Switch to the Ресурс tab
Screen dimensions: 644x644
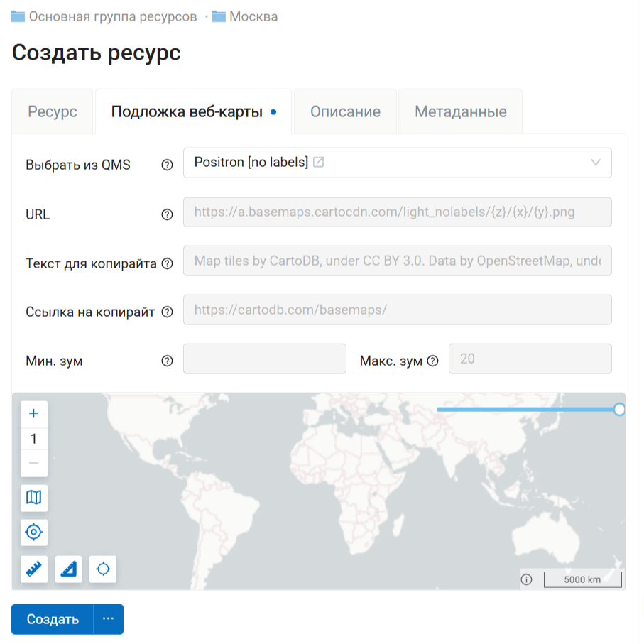(53, 111)
